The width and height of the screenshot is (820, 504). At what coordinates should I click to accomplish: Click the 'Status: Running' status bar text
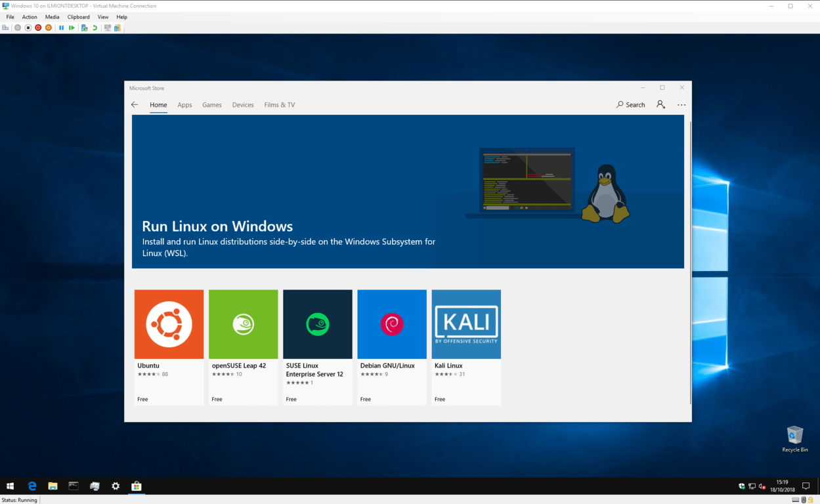coord(19,500)
